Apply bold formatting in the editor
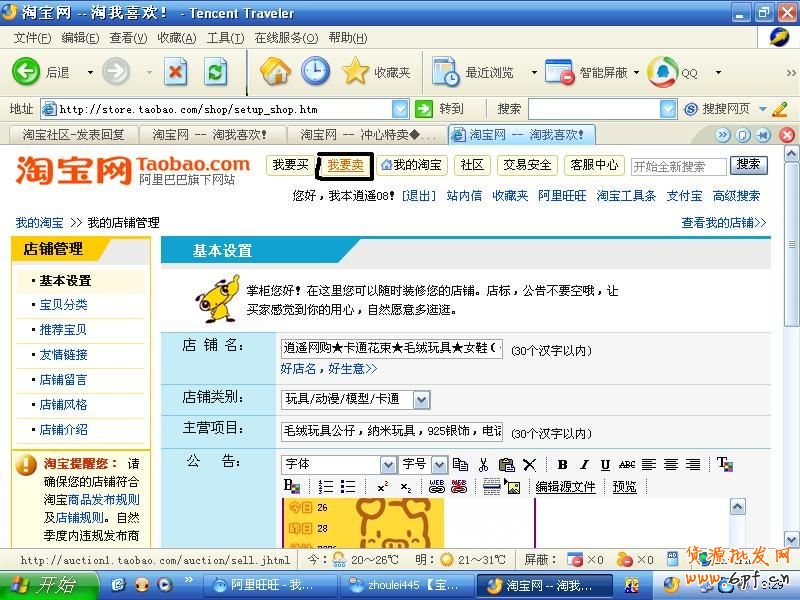 click(562, 464)
